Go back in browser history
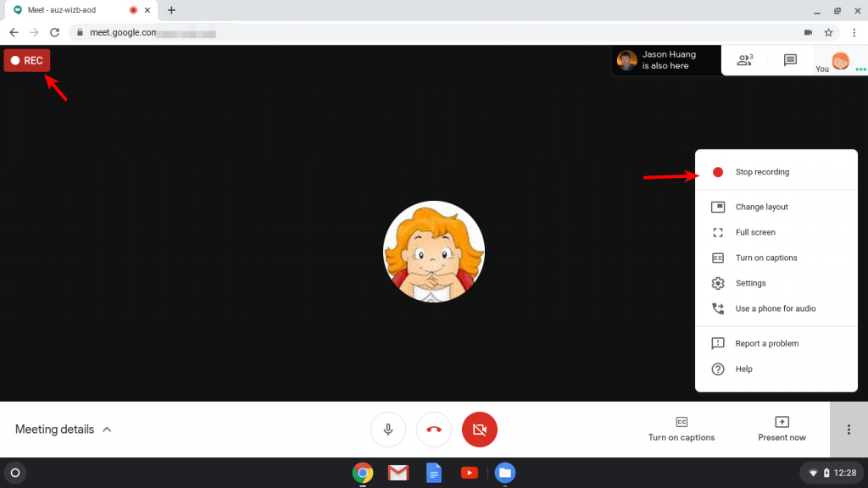Viewport: 868px width, 488px height. (14, 33)
